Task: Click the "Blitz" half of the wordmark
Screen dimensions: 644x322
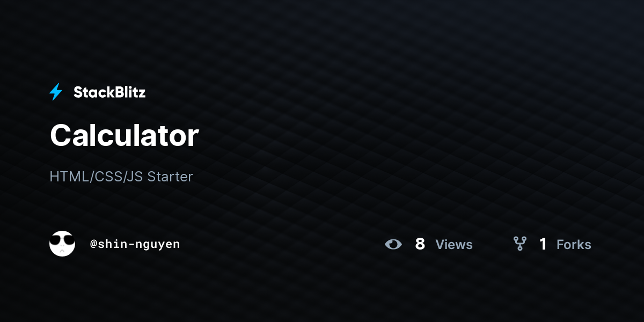Action: coord(128,92)
